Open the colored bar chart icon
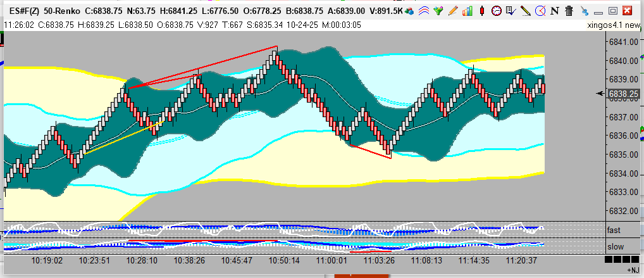Viewport: 644px width, 278px height. 468,11
